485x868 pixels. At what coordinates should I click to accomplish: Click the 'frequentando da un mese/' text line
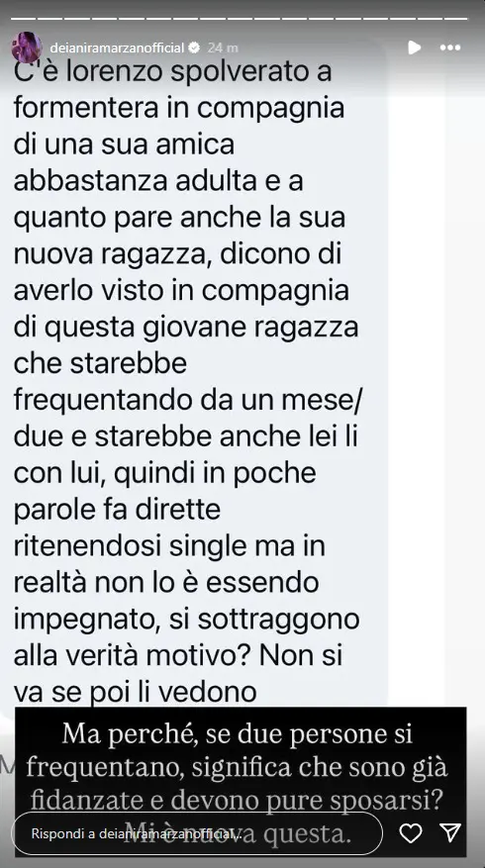[190, 401]
